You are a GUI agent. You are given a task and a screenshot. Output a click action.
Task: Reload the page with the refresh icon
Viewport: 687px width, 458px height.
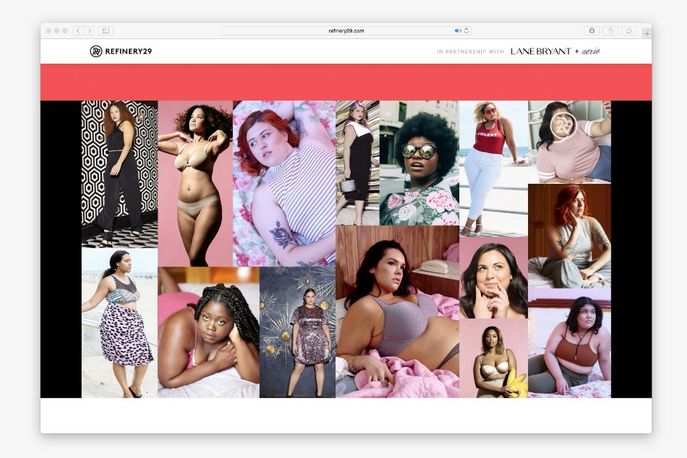click(x=466, y=31)
